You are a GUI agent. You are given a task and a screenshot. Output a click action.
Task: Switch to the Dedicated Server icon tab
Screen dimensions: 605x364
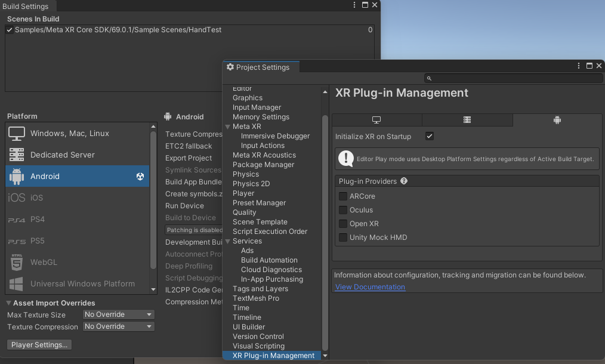(x=14, y=155)
